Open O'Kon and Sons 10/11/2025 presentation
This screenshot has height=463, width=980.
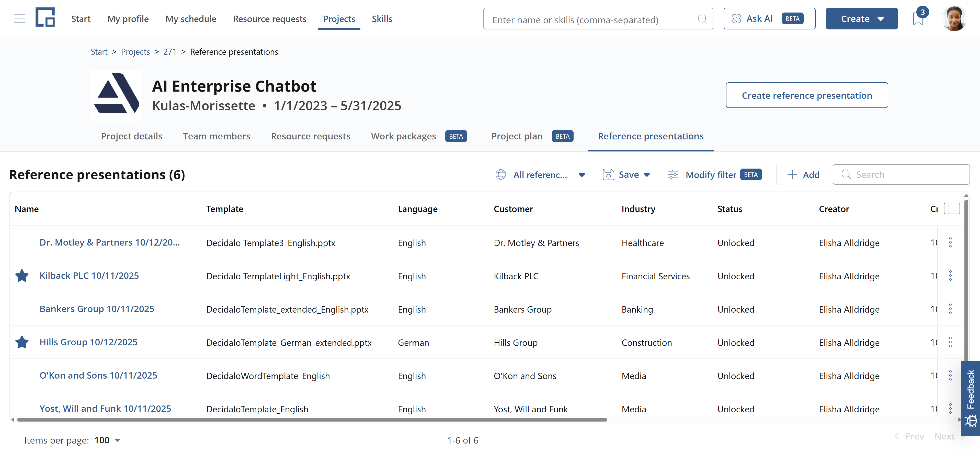(x=98, y=376)
